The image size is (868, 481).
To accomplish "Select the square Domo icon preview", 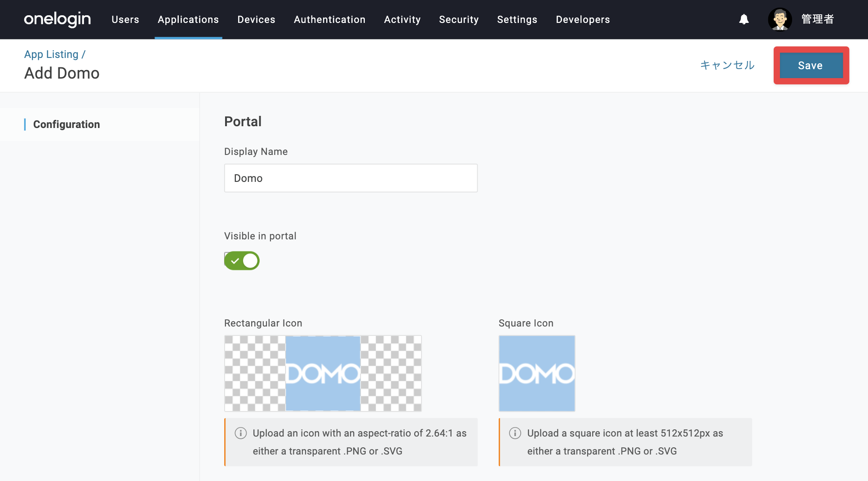I will pyautogui.click(x=537, y=373).
